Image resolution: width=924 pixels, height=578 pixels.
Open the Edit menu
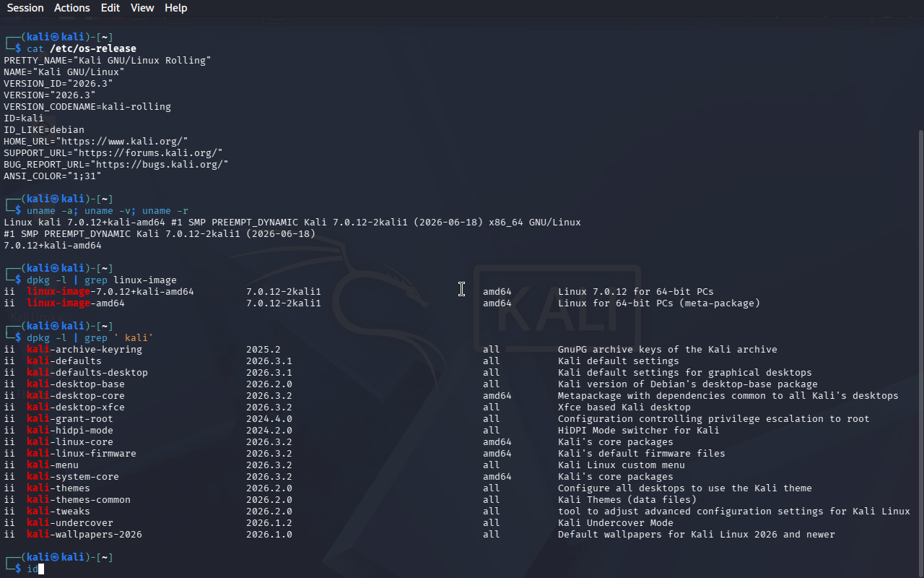coord(110,8)
